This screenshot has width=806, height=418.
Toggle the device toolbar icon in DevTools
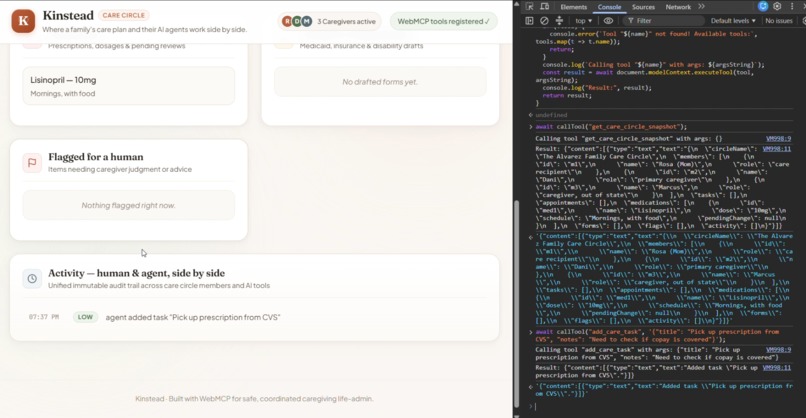(x=544, y=7)
